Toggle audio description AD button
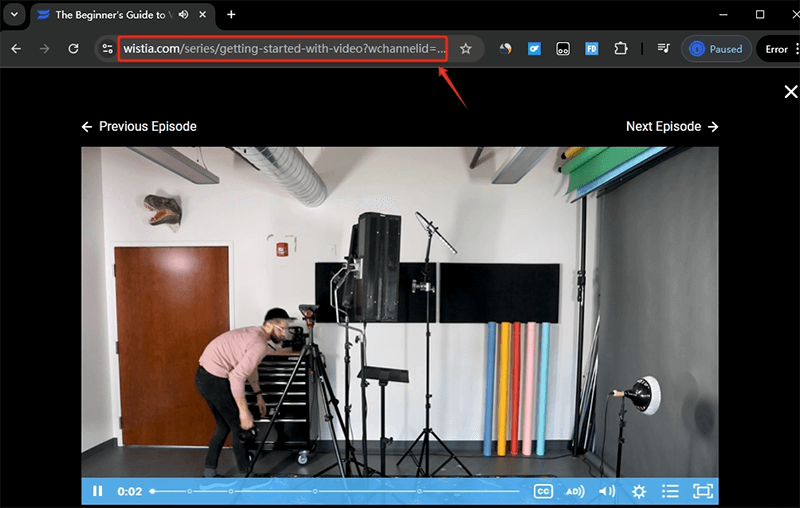Viewport: 800px width, 508px height. (575, 491)
